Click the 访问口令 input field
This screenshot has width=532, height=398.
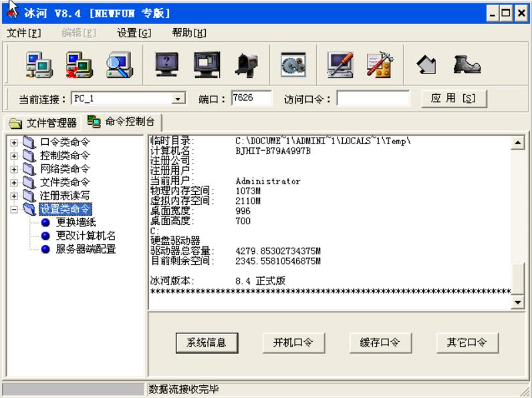click(373, 99)
